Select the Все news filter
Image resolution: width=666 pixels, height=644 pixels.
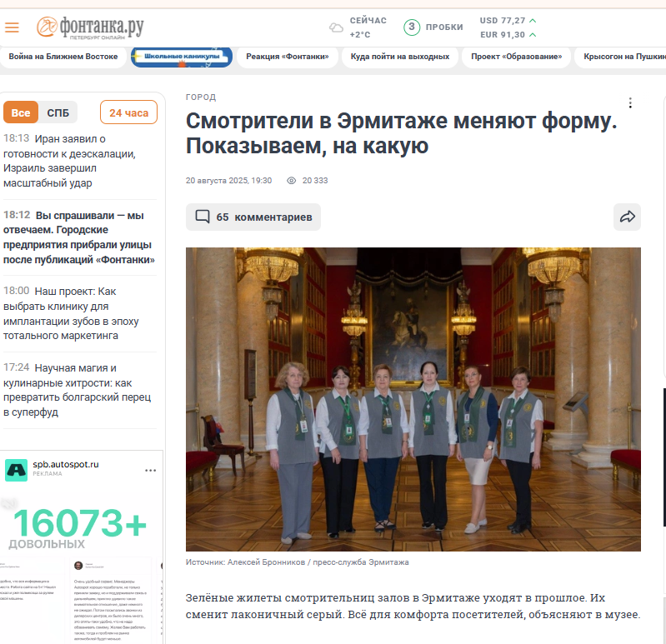[x=21, y=113]
